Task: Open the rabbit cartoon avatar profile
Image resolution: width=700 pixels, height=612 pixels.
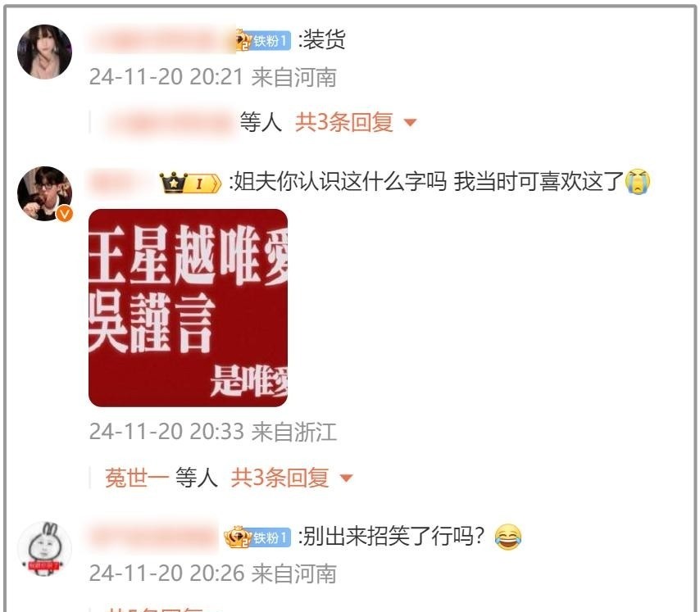Action: tap(44, 549)
